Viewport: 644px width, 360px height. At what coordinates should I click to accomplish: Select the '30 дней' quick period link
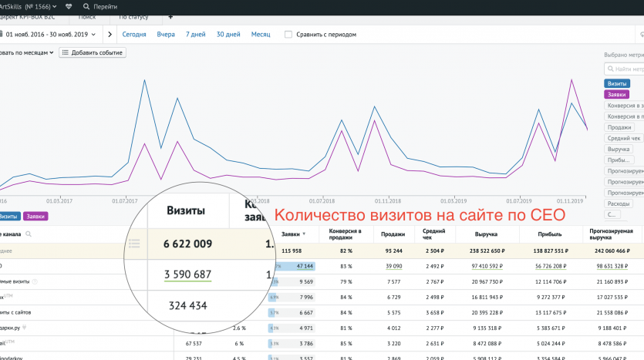[x=228, y=35]
